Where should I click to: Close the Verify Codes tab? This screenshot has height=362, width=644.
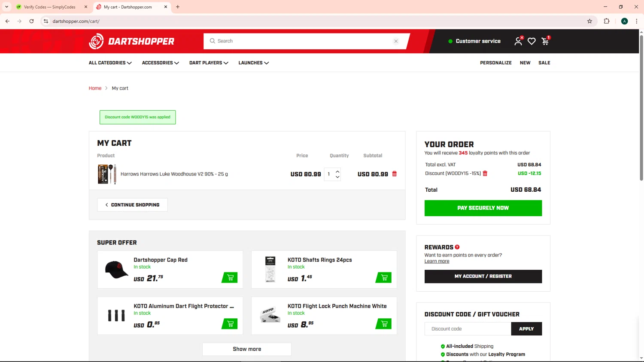(x=86, y=7)
